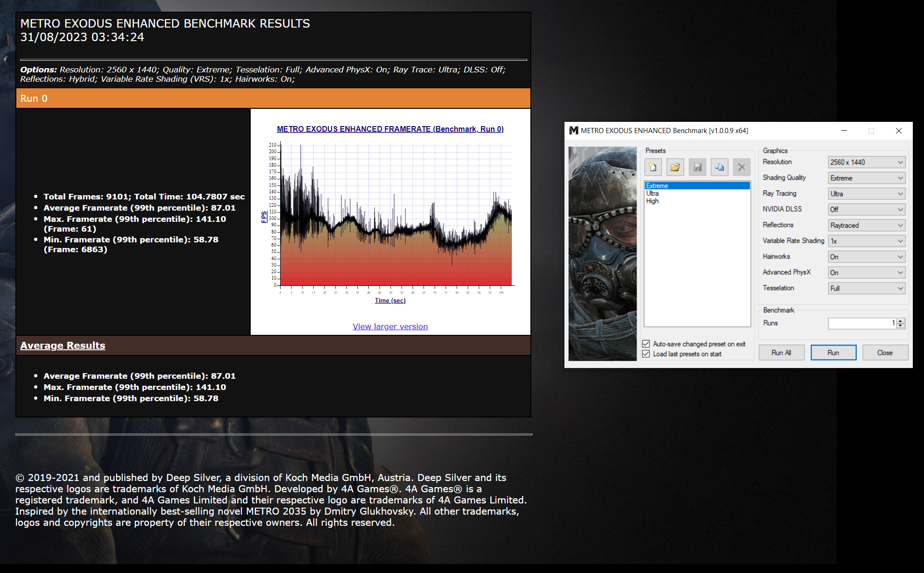Click the Average Results heading
The height and width of the screenshot is (573, 924).
point(63,346)
